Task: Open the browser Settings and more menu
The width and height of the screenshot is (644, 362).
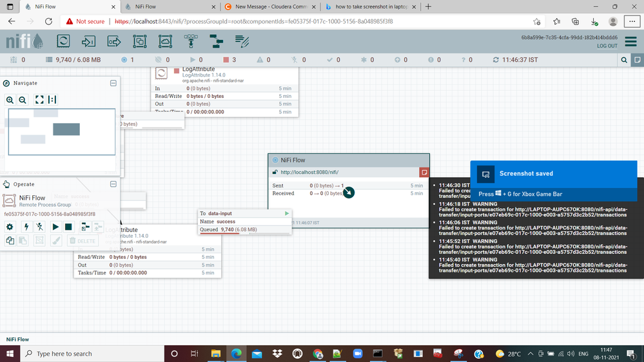Action: click(632, 21)
